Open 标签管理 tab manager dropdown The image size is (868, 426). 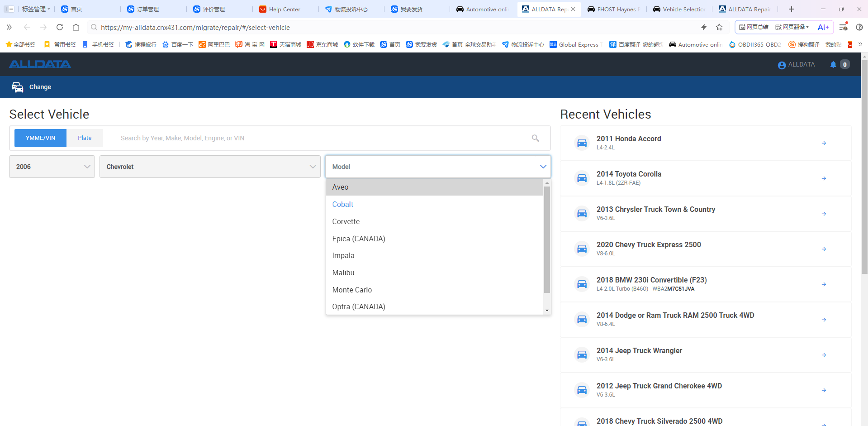[x=36, y=9]
